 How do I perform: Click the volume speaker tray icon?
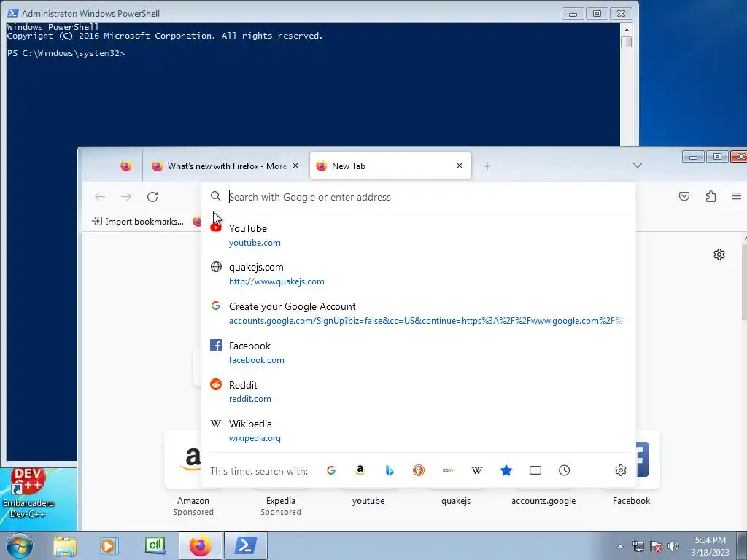point(673,546)
